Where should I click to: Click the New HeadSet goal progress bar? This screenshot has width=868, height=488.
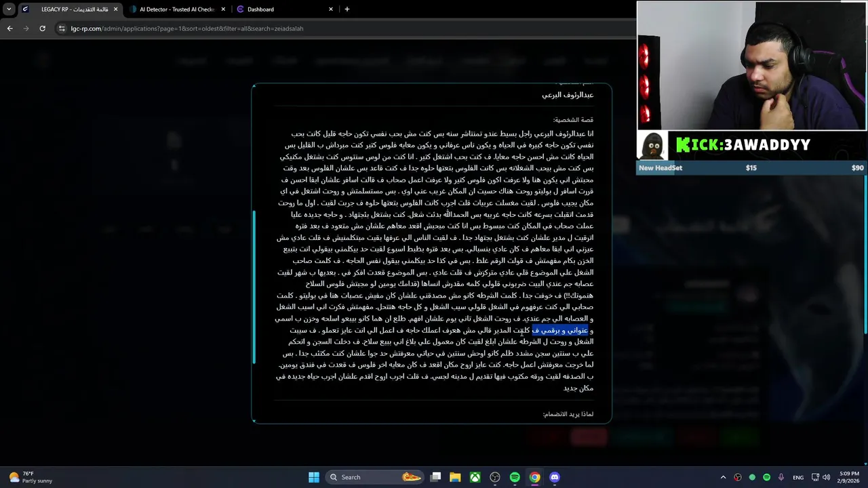point(751,168)
